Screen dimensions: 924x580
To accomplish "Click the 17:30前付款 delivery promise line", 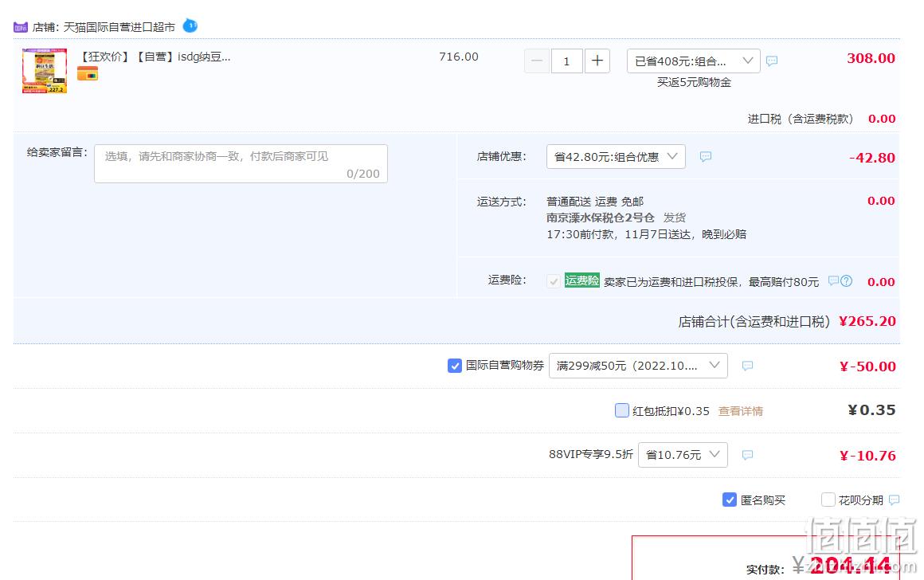I will pos(647,234).
